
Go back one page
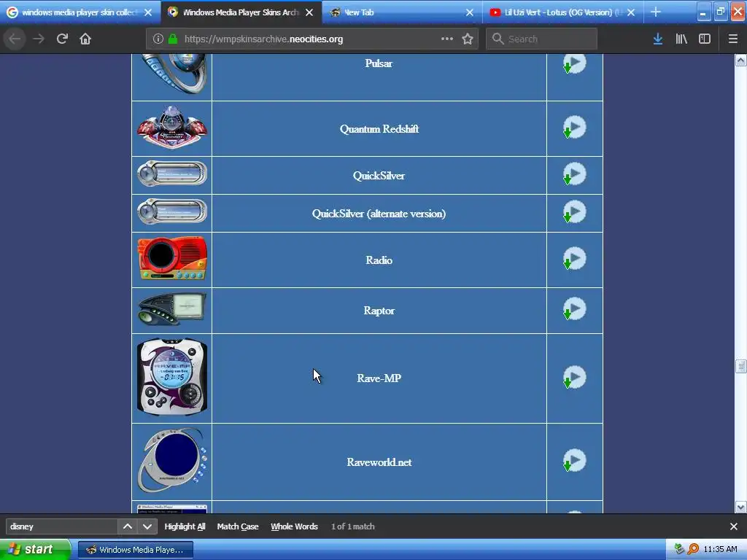(x=15, y=39)
